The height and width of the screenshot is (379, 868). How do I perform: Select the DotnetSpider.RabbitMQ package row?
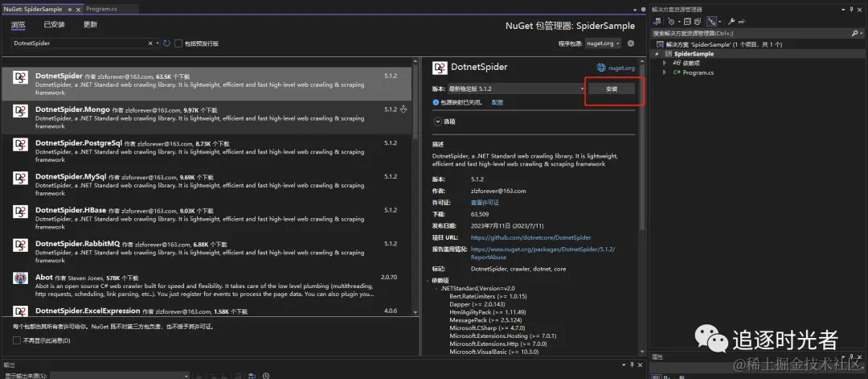[207, 250]
